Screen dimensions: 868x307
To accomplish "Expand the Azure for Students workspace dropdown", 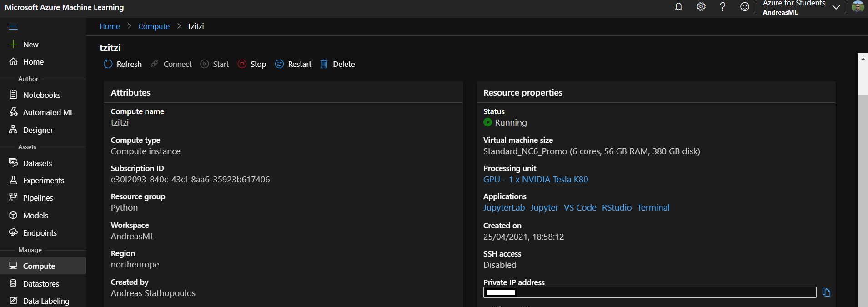I will pos(836,7).
